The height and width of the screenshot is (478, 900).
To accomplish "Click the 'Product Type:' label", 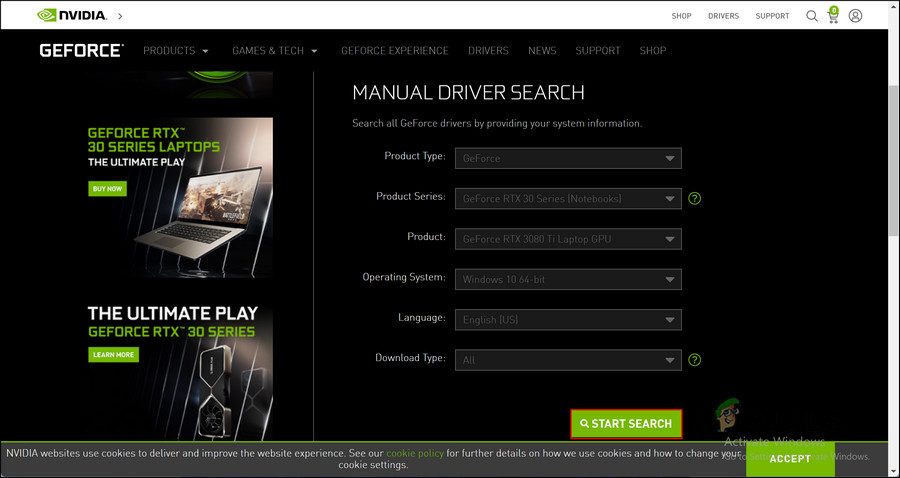I will (x=415, y=156).
